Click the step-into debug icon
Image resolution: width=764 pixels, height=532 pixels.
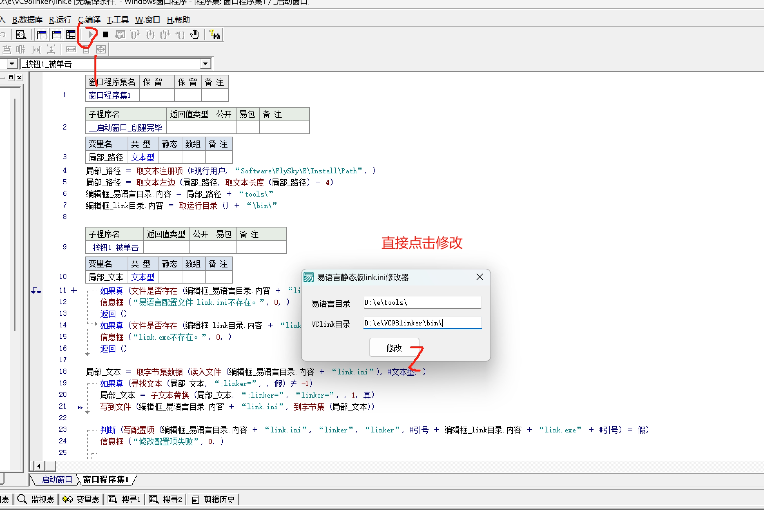pyautogui.click(x=150, y=34)
